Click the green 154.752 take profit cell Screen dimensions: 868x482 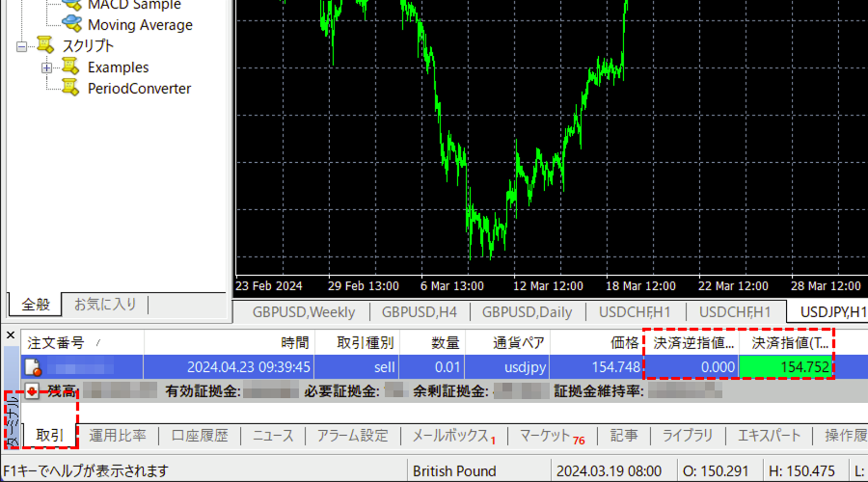786,367
